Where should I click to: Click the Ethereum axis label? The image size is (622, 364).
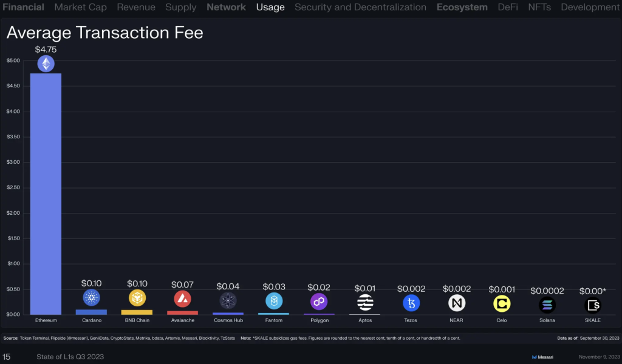46,320
